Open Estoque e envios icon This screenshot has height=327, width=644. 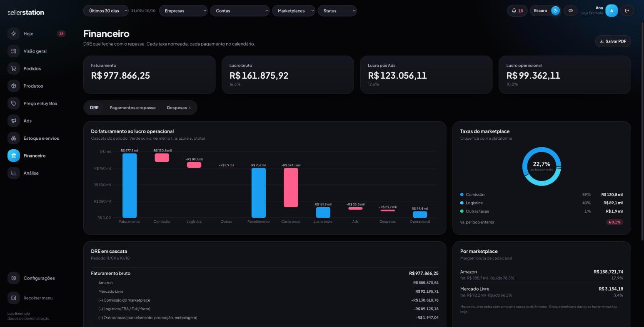click(x=14, y=138)
